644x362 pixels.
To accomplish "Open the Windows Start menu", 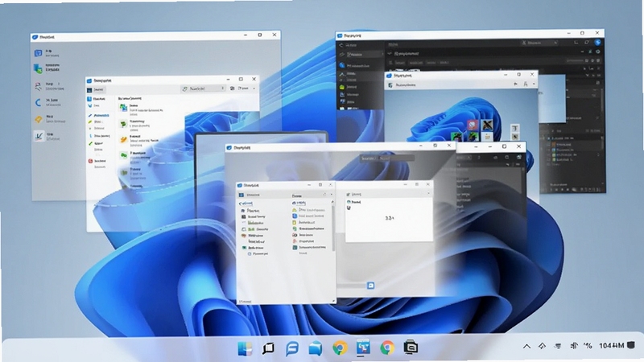I will point(245,348).
